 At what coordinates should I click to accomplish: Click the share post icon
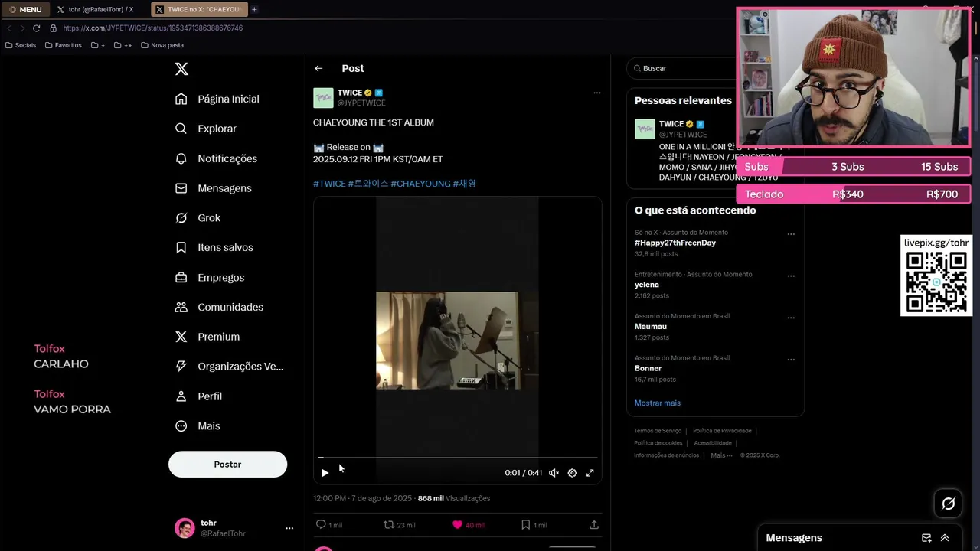pos(593,524)
